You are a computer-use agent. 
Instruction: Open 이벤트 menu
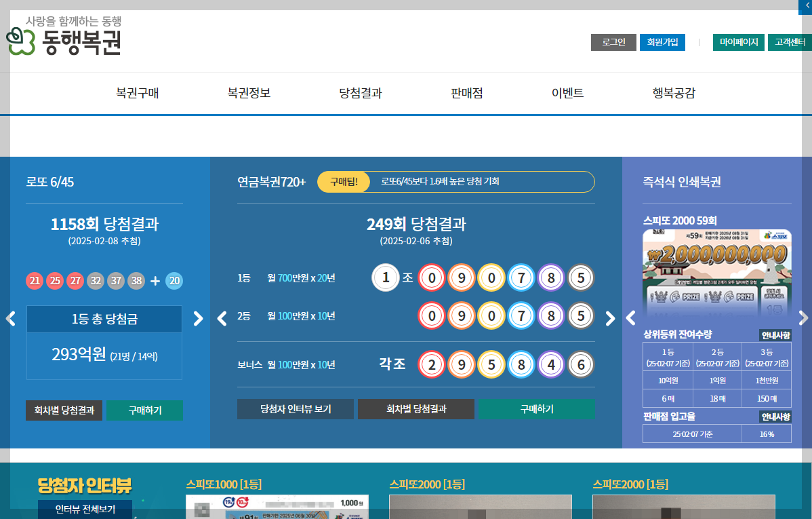(567, 93)
